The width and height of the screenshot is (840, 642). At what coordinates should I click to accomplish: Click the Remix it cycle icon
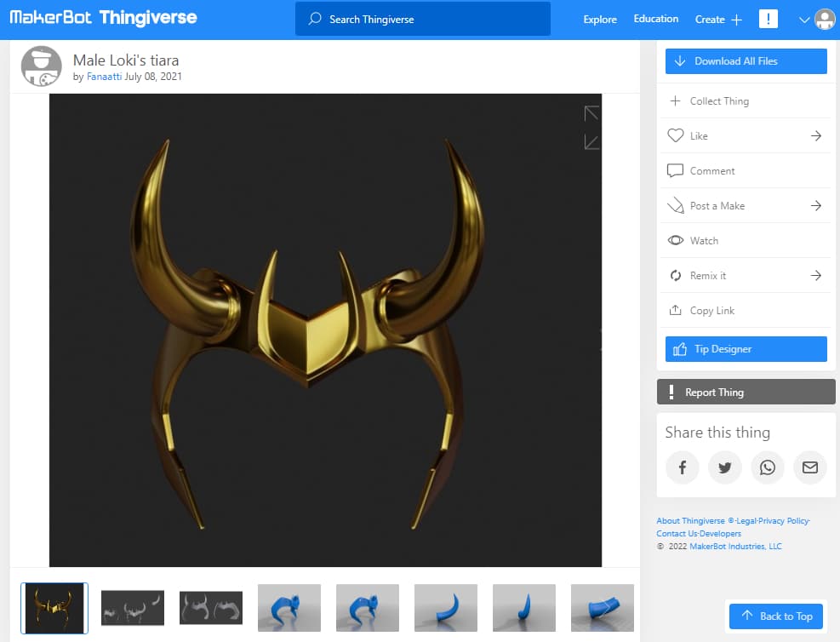coord(676,276)
